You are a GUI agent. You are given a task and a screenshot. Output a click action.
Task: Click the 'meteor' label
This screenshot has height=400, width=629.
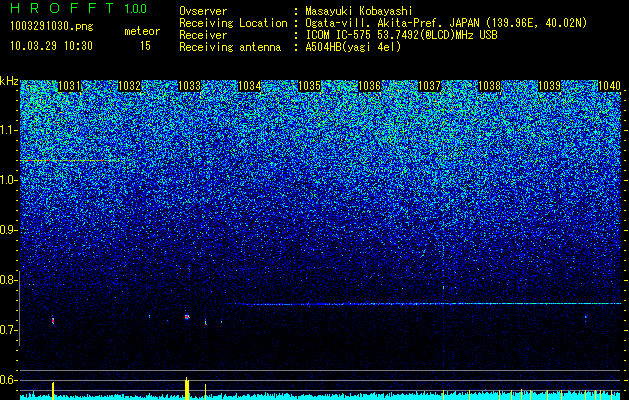pos(142,31)
